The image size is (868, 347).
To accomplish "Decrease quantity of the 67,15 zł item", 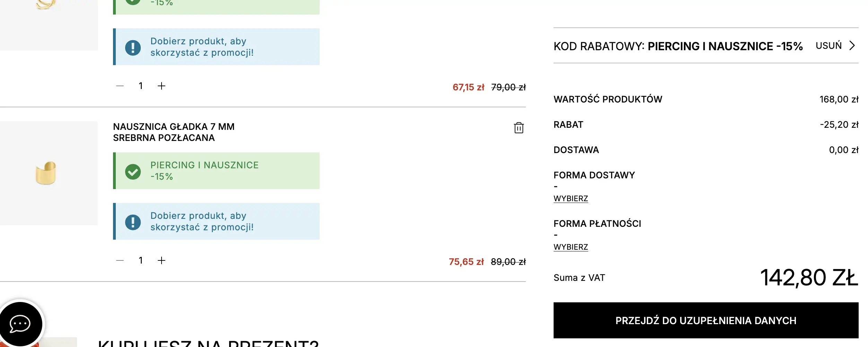I will pyautogui.click(x=120, y=86).
